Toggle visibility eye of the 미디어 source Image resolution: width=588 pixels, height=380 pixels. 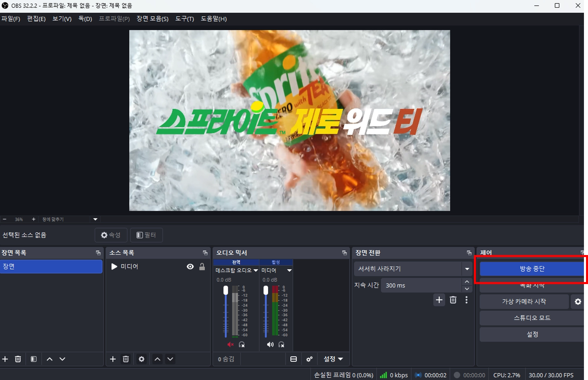pos(190,267)
